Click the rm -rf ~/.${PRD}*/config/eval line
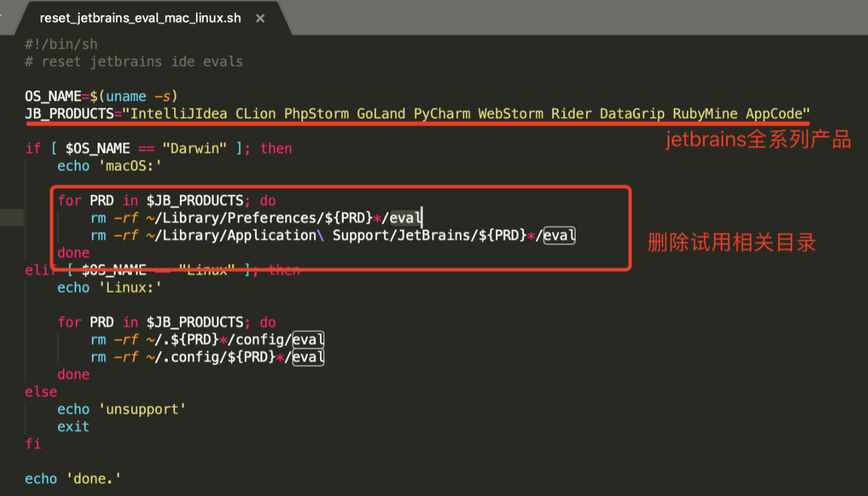This screenshot has width=868, height=496. point(207,339)
